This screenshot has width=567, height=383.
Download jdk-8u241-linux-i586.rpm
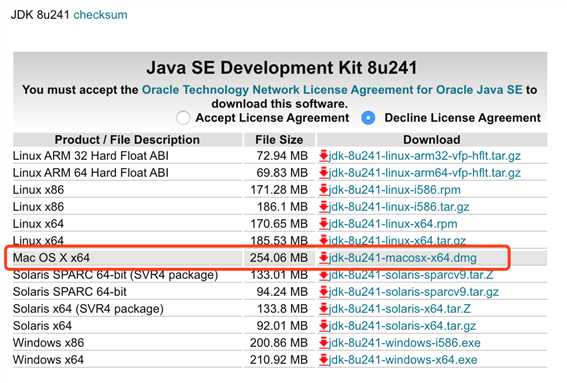coord(395,190)
